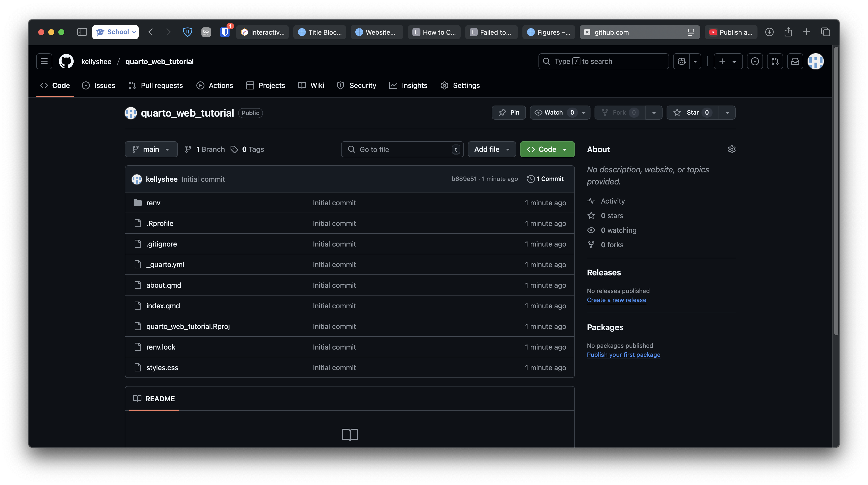Expand the Copilot dropdown arrow
The image size is (868, 485).
(695, 61)
